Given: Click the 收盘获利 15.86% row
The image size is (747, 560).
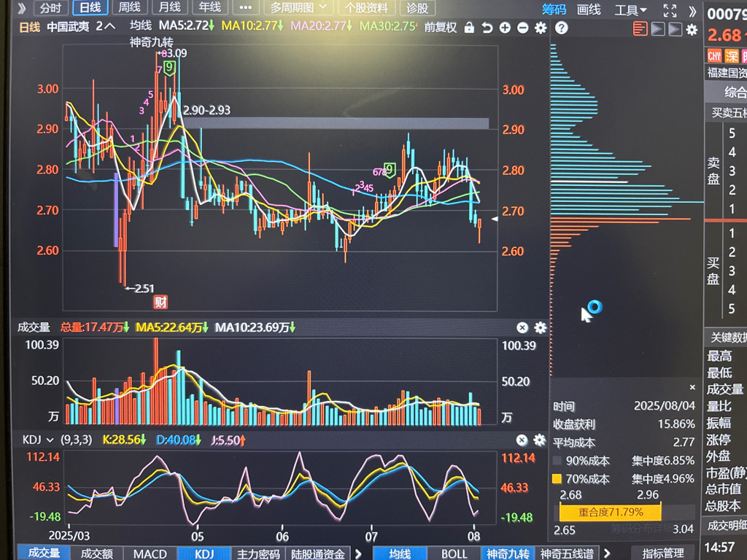Looking at the screenshot, I should [x=624, y=424].
